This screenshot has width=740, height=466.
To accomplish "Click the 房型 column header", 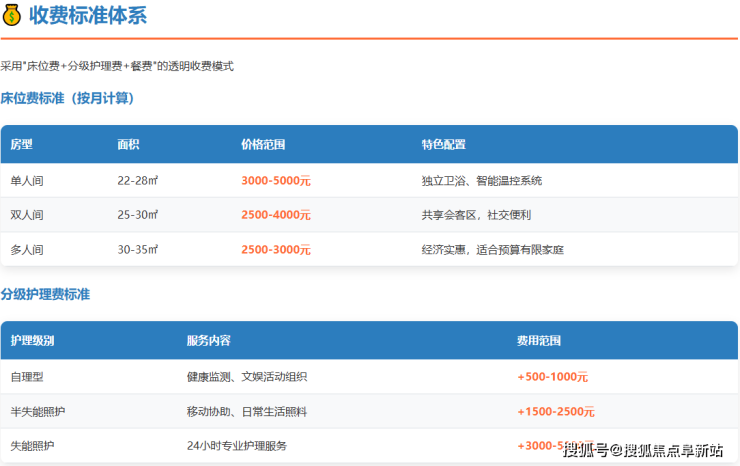I will (x=22, y=145).
